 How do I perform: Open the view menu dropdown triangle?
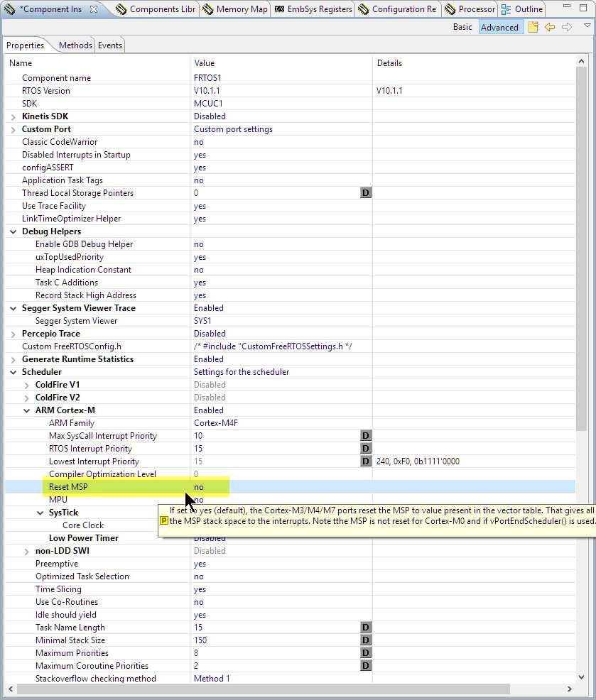[587, 26]
